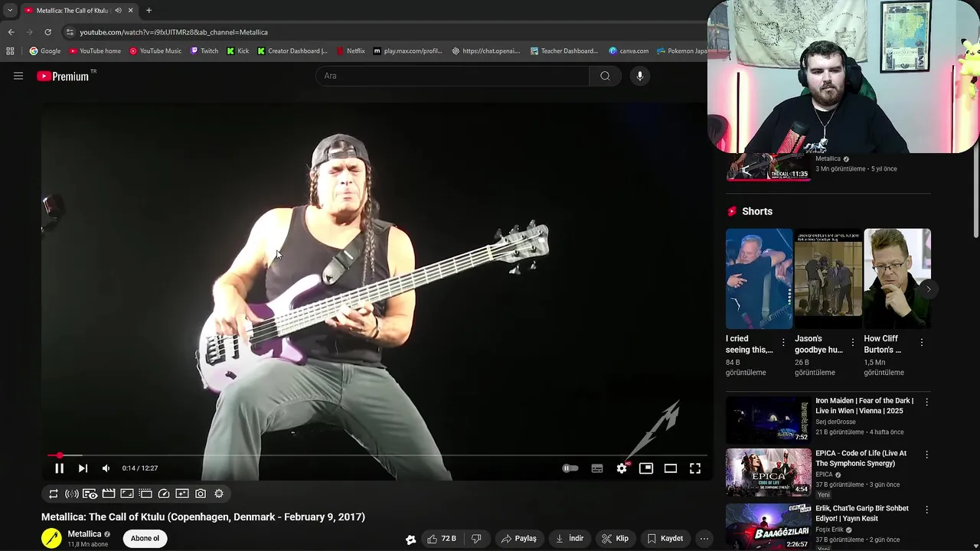Share the video via Paylaş button
Screen dimensions: 980x551
[x=518, y=539]
